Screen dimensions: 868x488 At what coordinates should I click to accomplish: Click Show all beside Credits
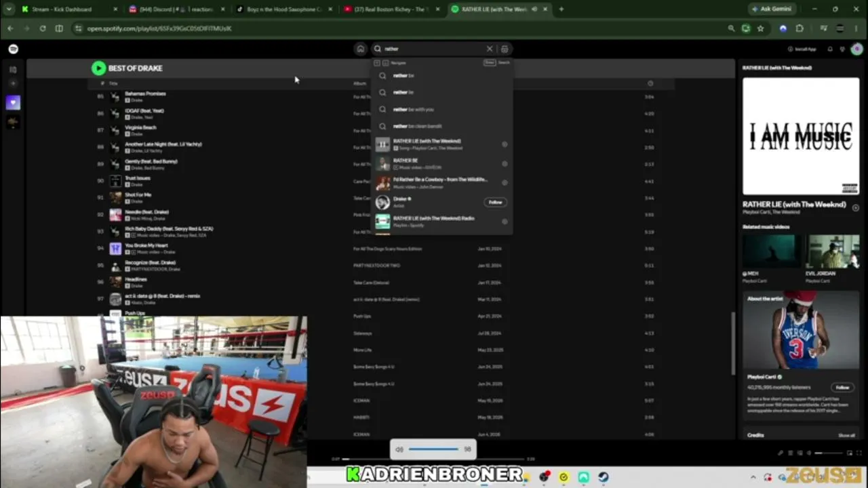(x=846, y=435)
